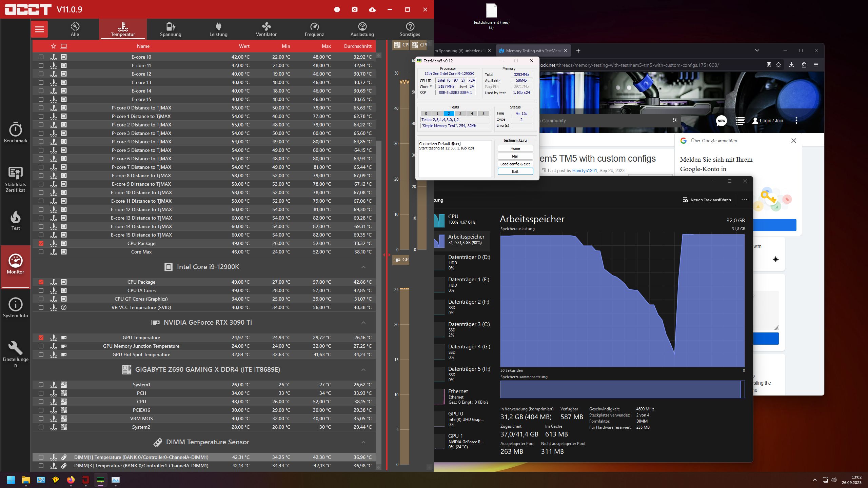Toggle checkbox for GPU Hot Spot Temperature

tap(41, 354)
